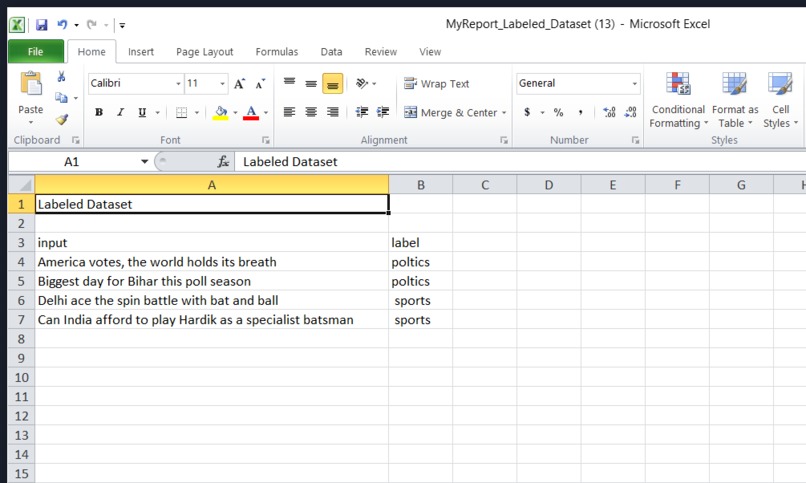This screenshot has height=483, width=806.
Task: Toggle Bold formatting
Action: pos(99,112)
